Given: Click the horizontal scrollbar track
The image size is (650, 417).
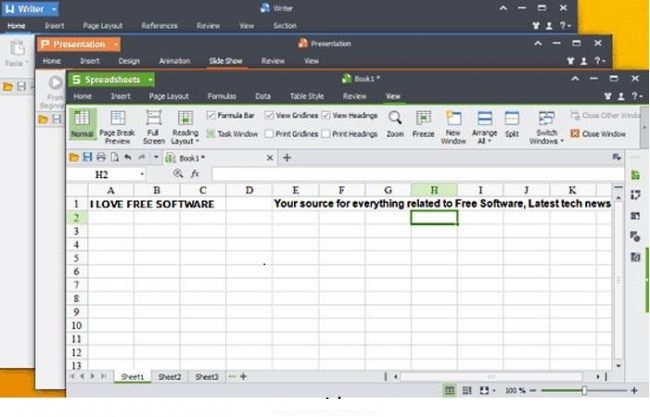Looking at the screenshot, I should tap(492, 377).
